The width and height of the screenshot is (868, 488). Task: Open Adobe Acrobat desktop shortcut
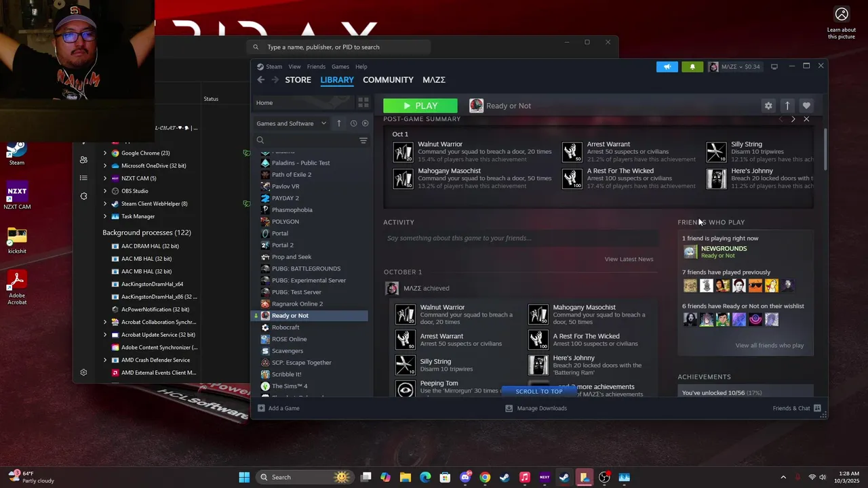point(17,288)
